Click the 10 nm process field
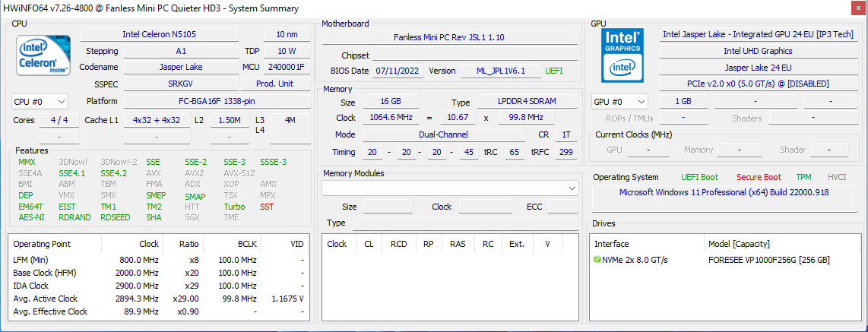 click(x=287, y=34)
